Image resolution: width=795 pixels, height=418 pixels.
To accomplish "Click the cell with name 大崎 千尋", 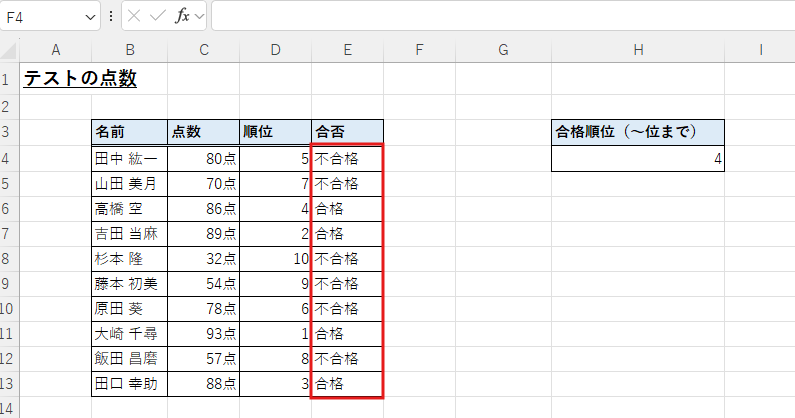I will 129,333.
